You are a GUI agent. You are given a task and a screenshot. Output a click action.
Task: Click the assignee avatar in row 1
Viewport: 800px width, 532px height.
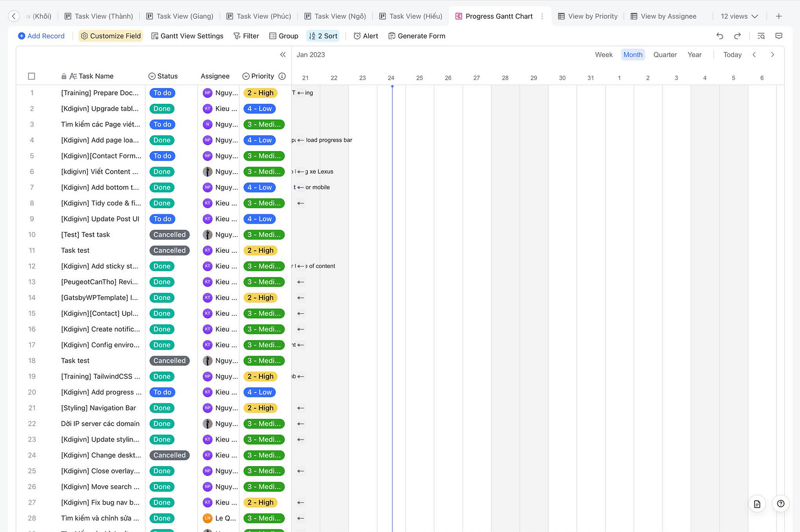click(x=208, y=93)
